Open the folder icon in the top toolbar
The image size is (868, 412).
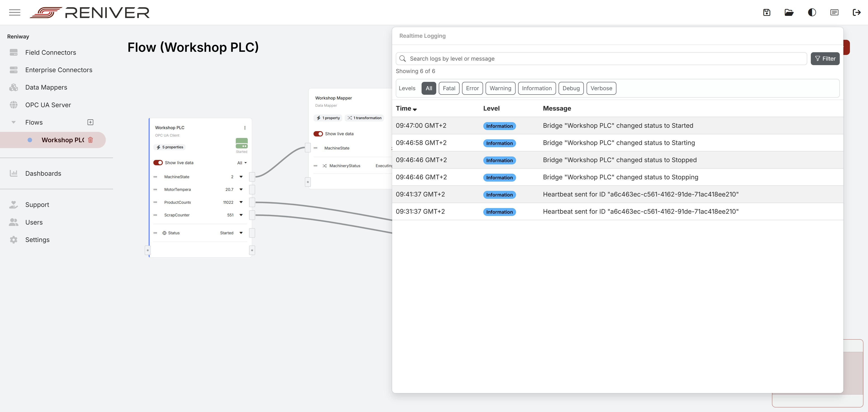click(789, 12)
